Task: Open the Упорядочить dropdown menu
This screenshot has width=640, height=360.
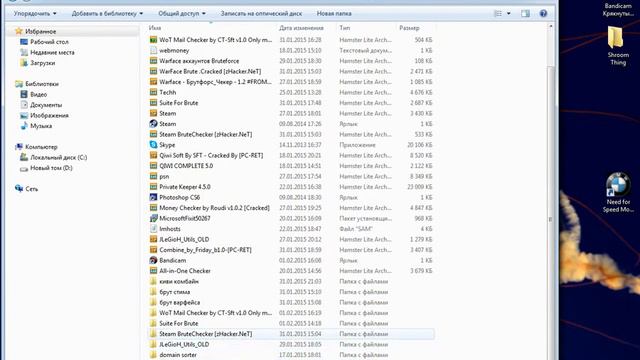Action: pyautogui.click(x=35, y=13)
